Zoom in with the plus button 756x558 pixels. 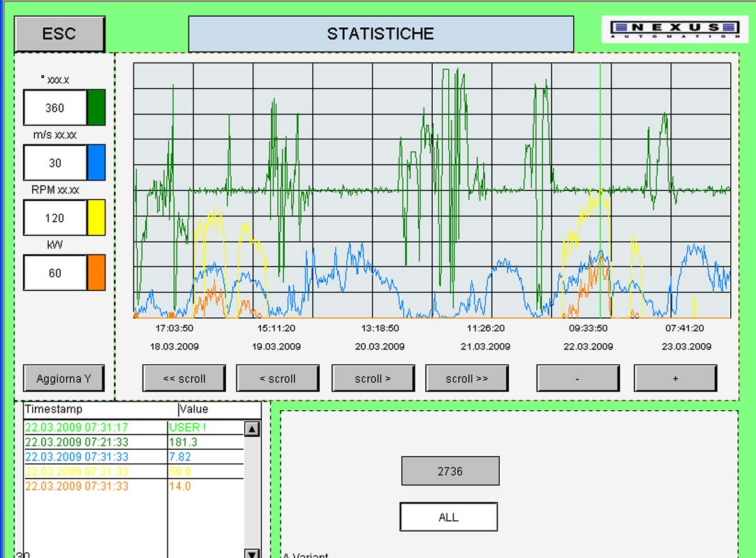coord(675,379)
